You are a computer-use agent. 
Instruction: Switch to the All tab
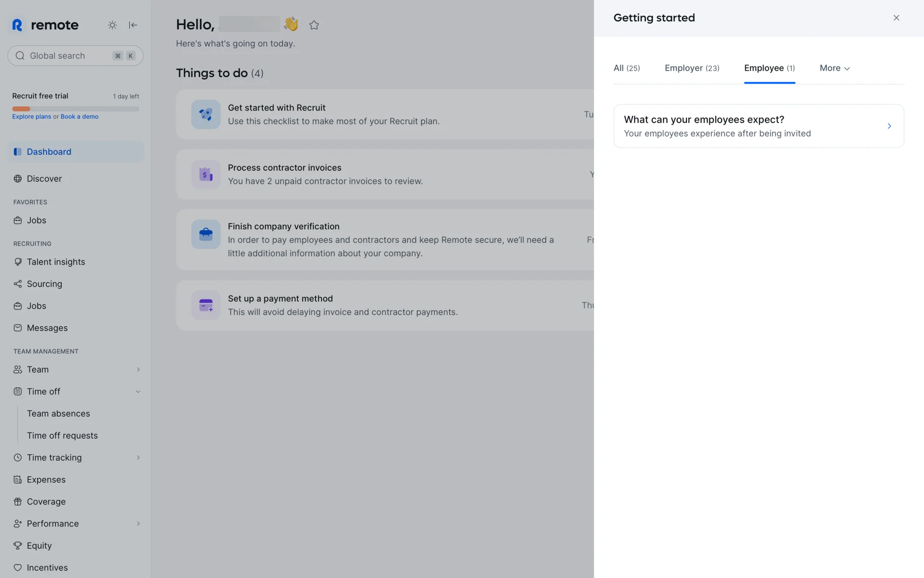(x=626, y=68)
